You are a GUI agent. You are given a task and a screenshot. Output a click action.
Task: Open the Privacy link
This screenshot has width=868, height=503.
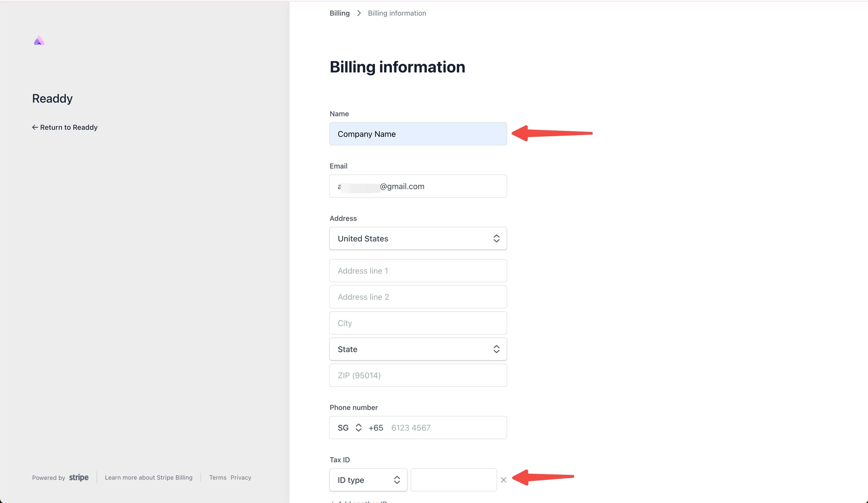click(241, 478)
